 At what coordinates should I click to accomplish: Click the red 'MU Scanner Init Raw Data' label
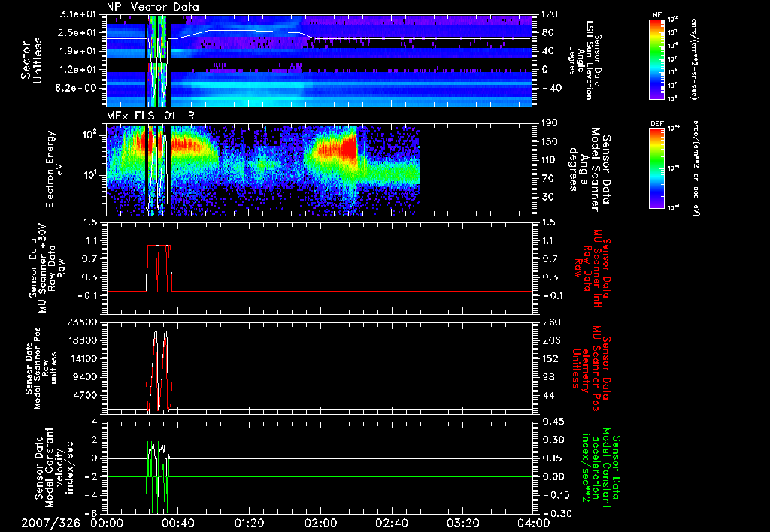(593, 268)
